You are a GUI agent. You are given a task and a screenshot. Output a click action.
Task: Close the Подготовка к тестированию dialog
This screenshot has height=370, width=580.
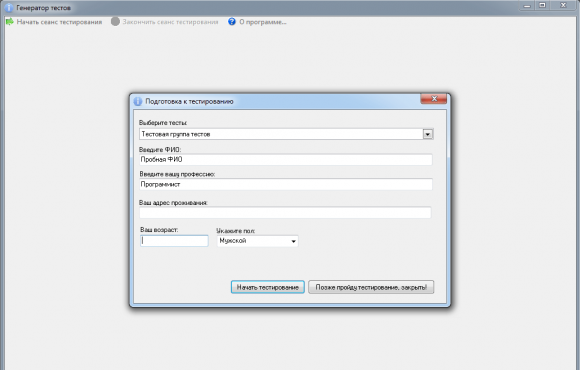(x=434, y=99)
